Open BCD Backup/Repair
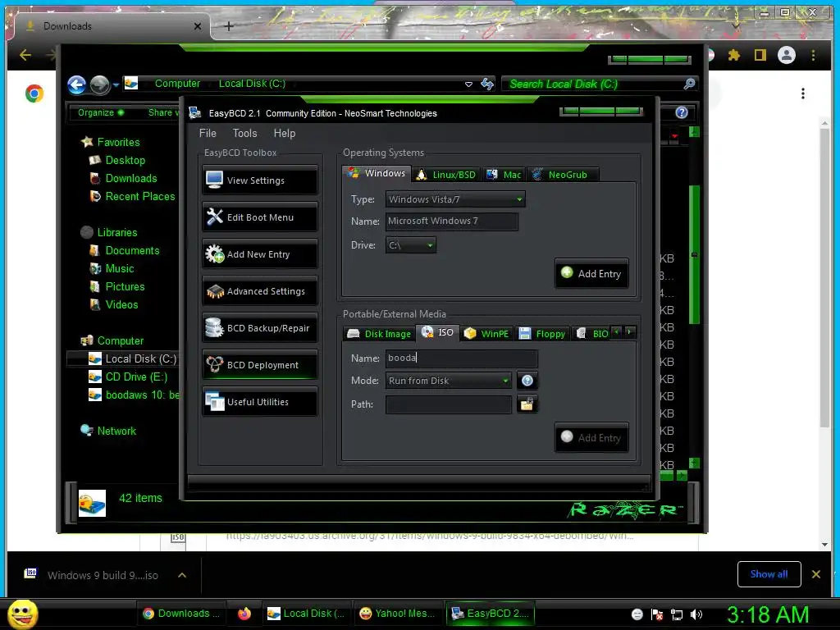 260,328
